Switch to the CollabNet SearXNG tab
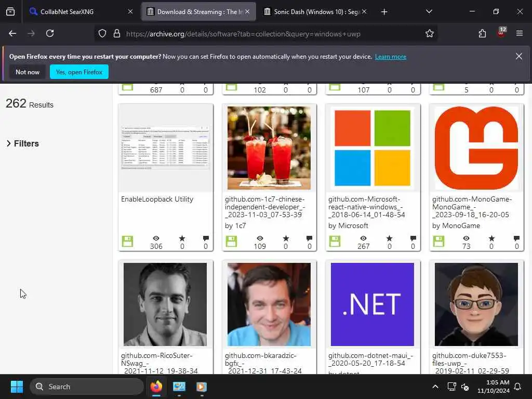Image resolution: width=532 pixels, height=399 pixels. click(81, 12)
